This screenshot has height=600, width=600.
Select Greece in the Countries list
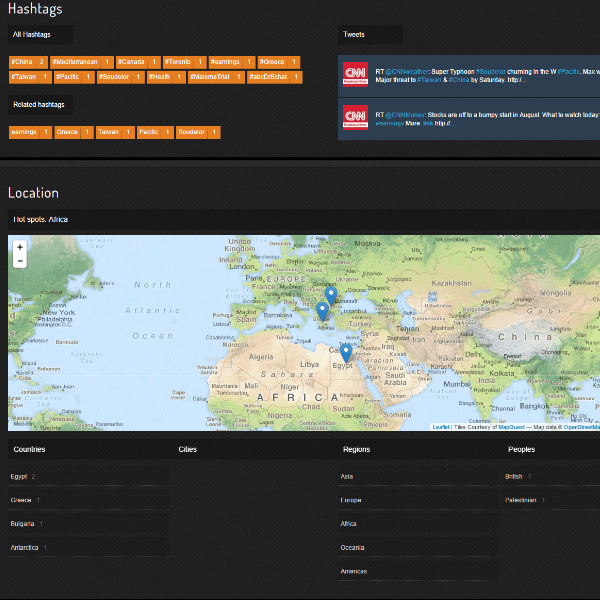pyautogui.click(x=89, y=500)
